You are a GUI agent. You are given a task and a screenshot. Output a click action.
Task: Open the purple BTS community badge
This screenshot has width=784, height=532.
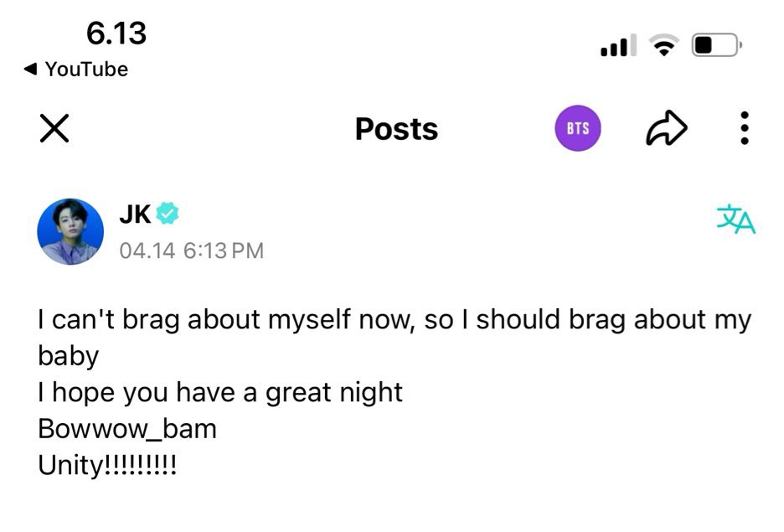577,128
